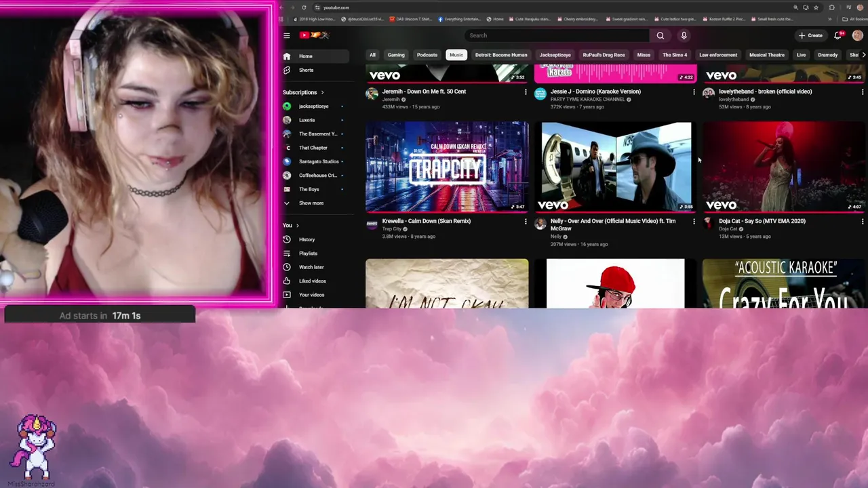The image size is (868, 488).
Task: Open title Jeremih - Down On Me
Action: (x=424, y=91)
